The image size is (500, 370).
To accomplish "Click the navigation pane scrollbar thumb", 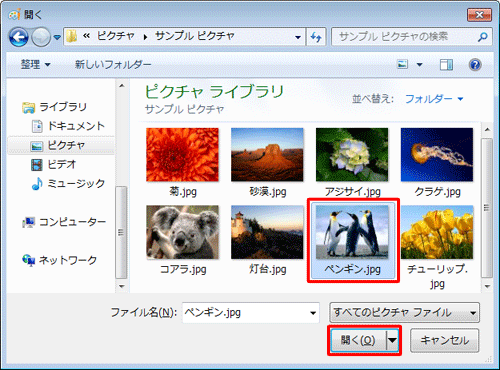I will [x=121, y=232].
